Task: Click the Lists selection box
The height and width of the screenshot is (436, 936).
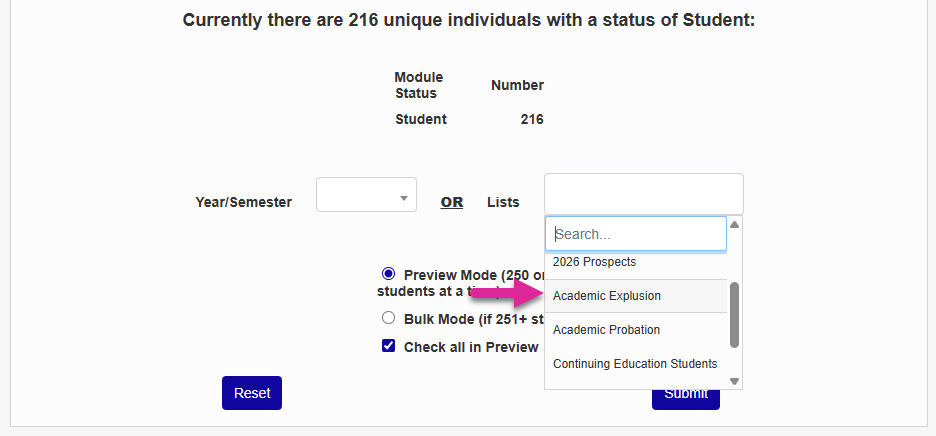Action: point(643,193)
